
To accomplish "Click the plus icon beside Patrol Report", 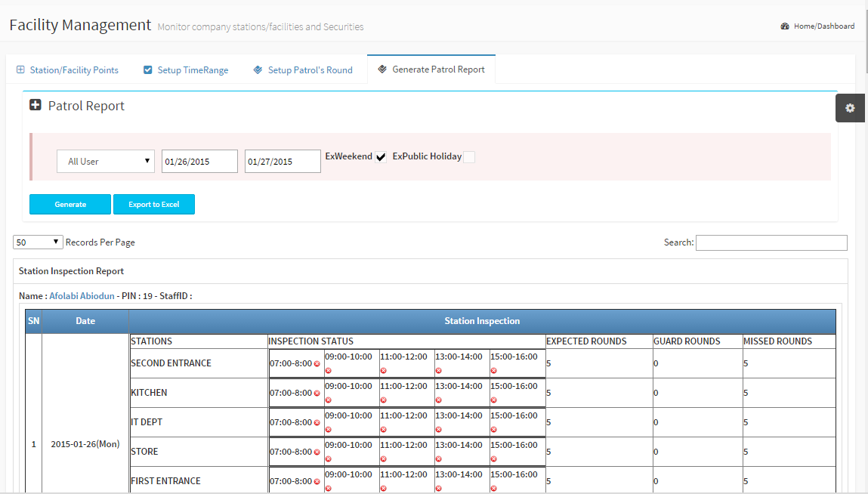I will pyautogui.click(x=36, y=106).
